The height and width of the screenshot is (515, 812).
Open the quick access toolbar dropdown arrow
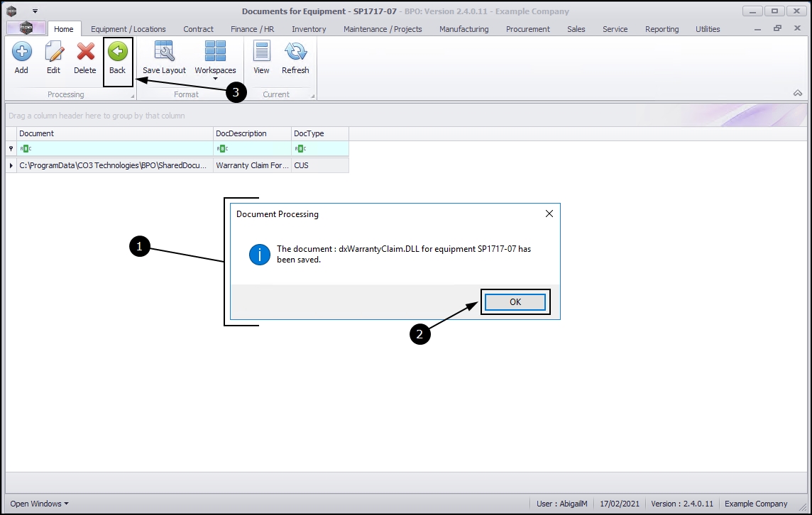tap(35, 11)
